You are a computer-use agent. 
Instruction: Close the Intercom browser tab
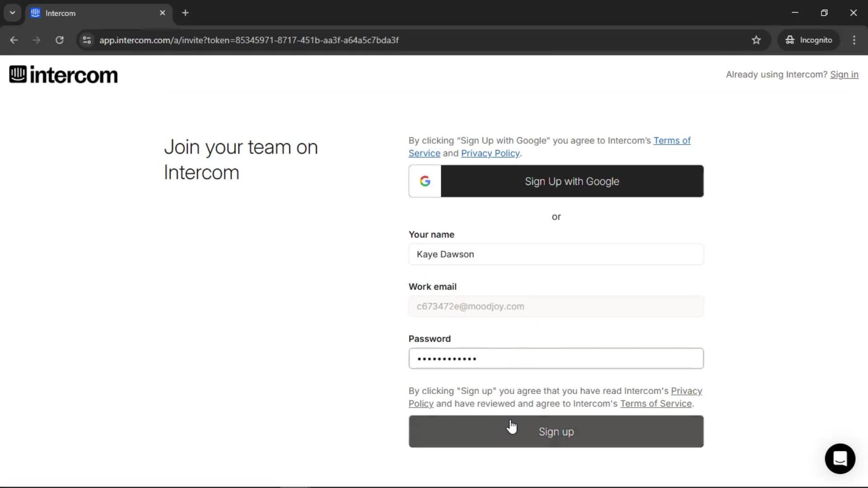(162, 13)
